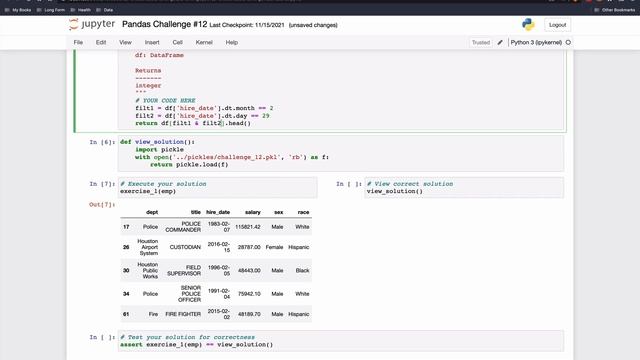The height and width of the screenshot is (360, 640).
Task: Rename notebook title Pandas Challenge #12
Action: 164,24
